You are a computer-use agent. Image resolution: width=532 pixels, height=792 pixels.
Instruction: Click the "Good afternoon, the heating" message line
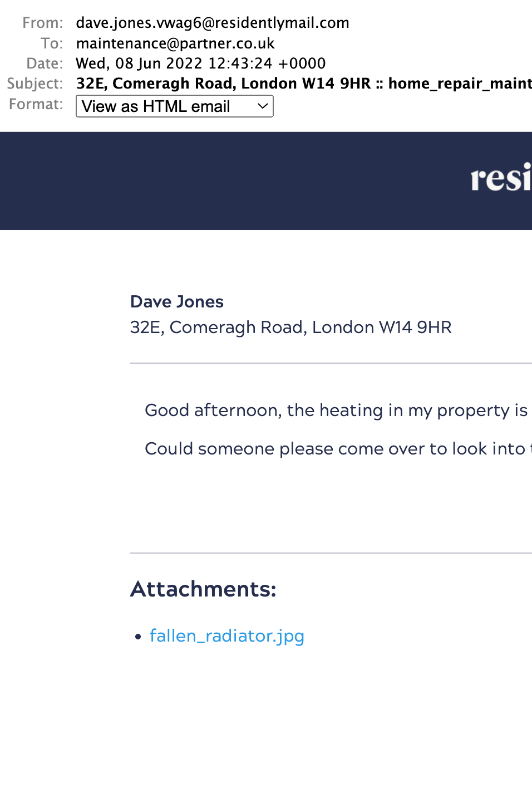(336, 410)
